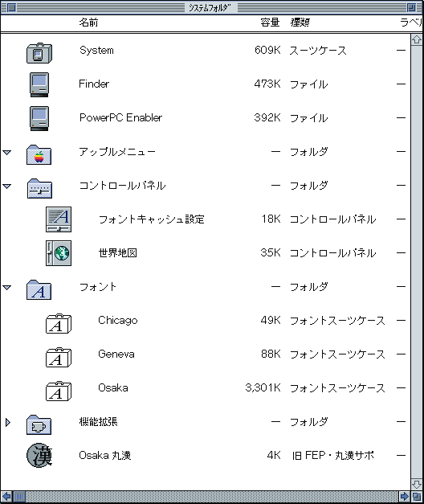Select the PowerPC Enabler file name
424x504 pixels.
120,118
